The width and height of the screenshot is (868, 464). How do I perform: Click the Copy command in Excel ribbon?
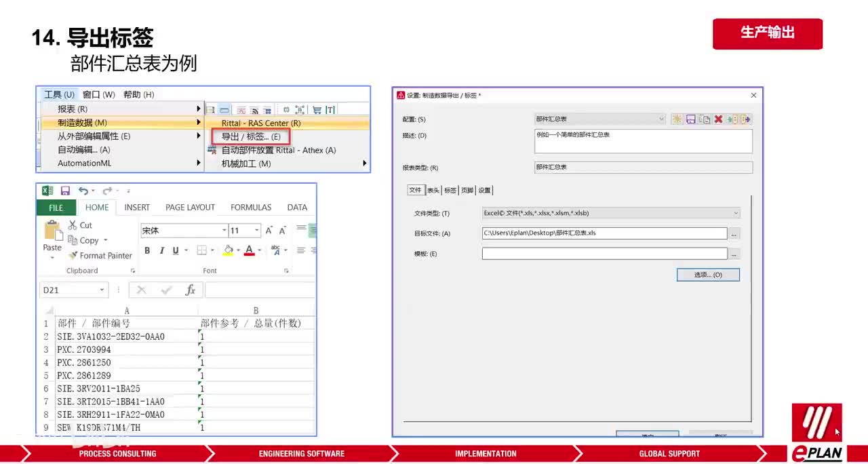[x=83, y=240]
